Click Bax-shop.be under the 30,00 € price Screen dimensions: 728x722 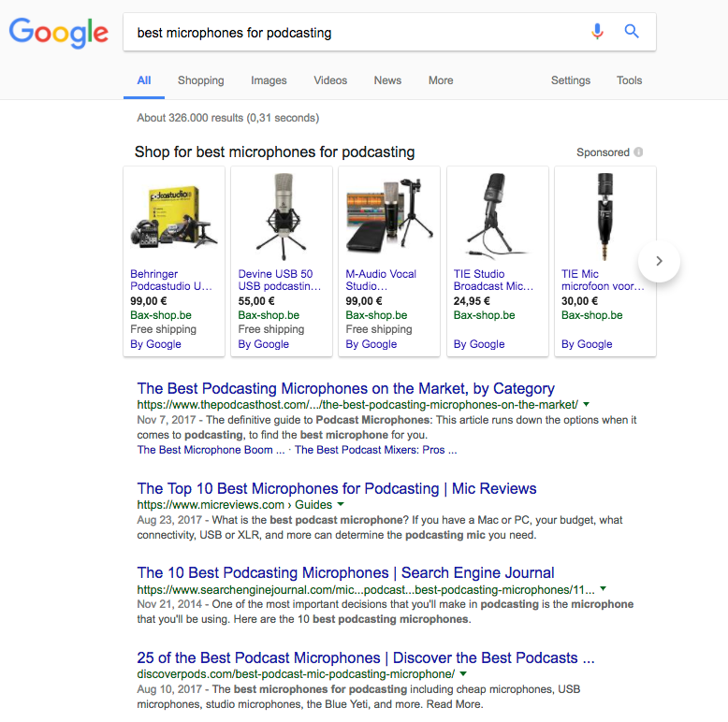(x=591, y=315)
